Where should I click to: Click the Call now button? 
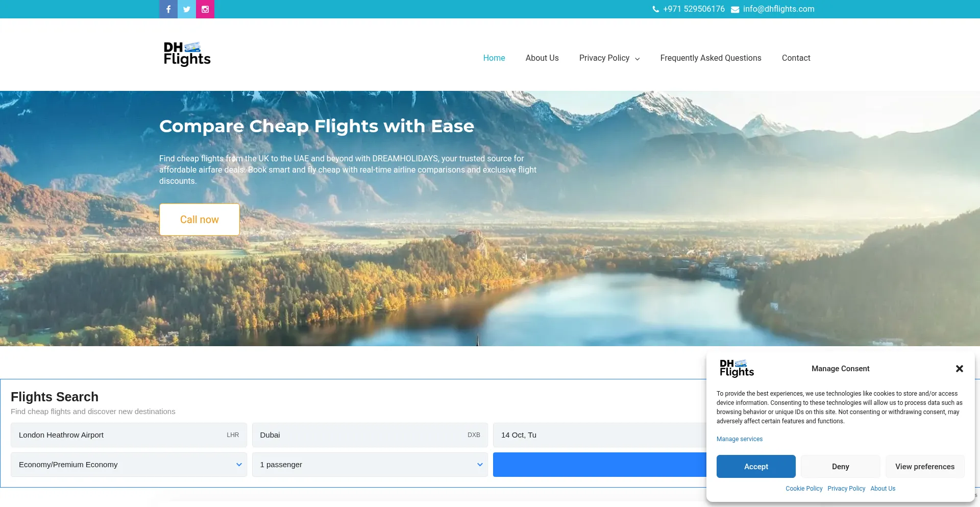200,220
